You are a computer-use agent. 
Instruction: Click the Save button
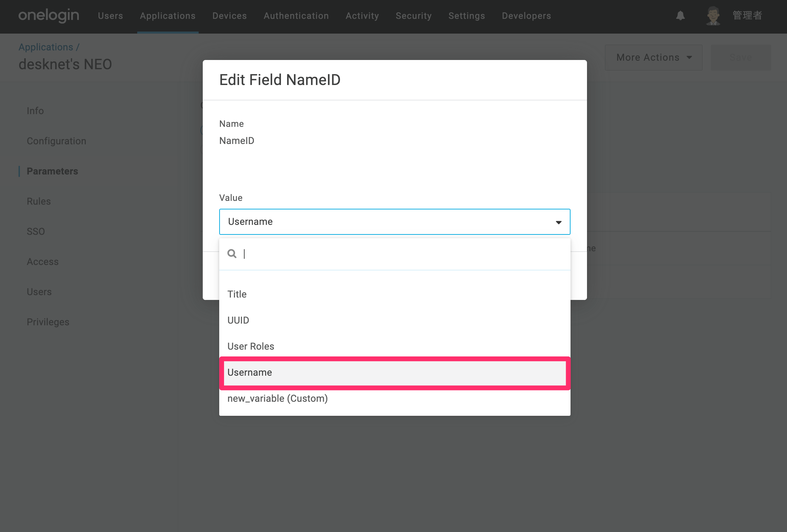tap(741, 58)
